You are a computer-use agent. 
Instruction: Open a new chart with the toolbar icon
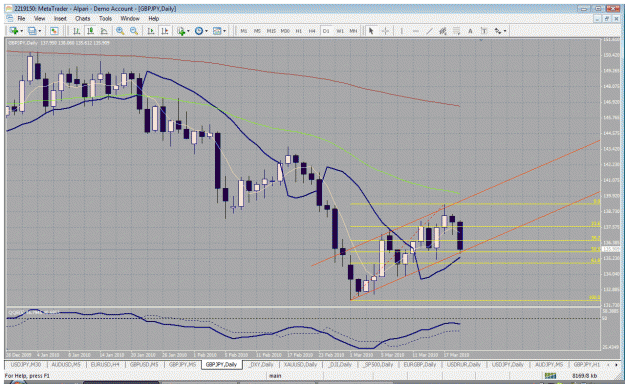pos(13,31)
